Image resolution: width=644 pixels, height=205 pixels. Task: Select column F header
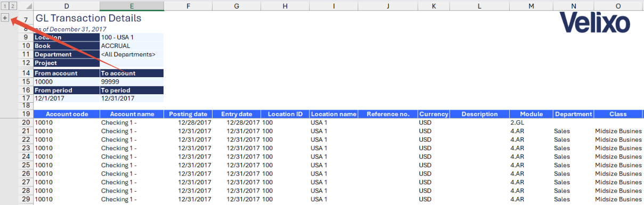(x=188, y=5)
